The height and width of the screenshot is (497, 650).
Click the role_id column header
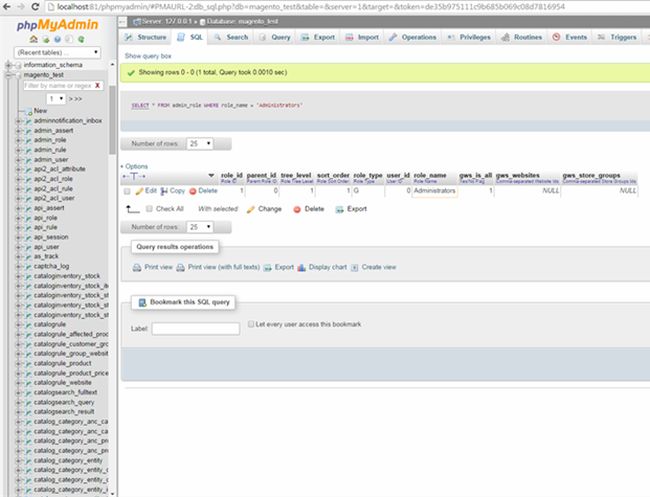[232, 175]
